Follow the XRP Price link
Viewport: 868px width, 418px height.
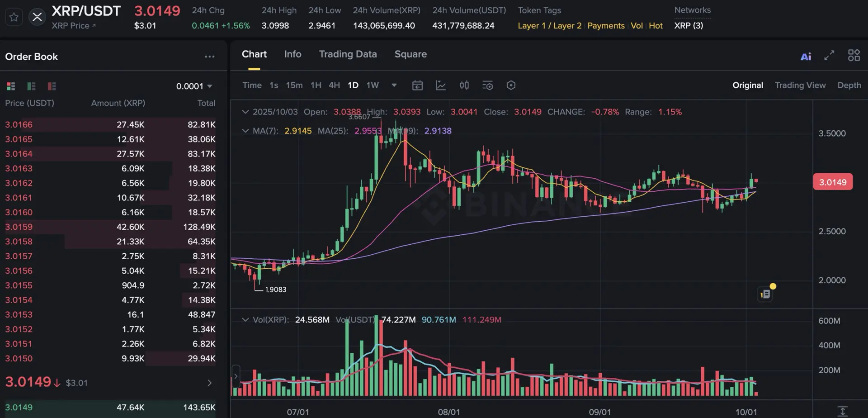pyautogui.click(x=73, y=26)
